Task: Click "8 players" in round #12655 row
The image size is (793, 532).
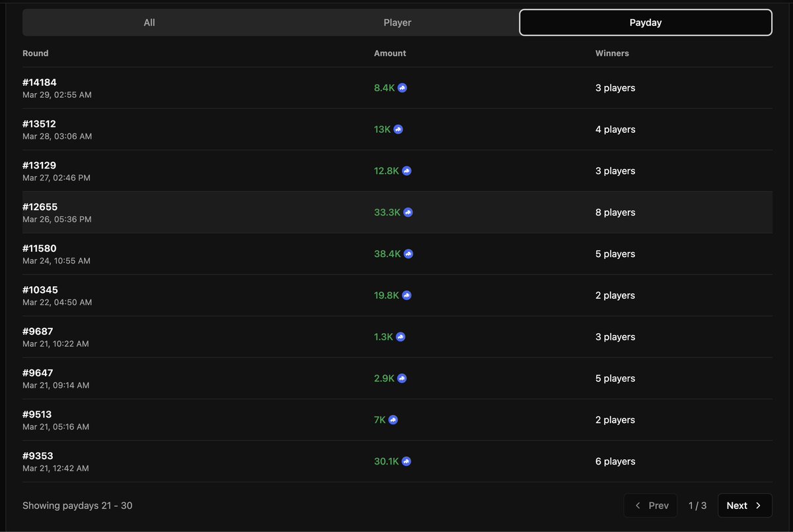Action: (x=615, y=213)
